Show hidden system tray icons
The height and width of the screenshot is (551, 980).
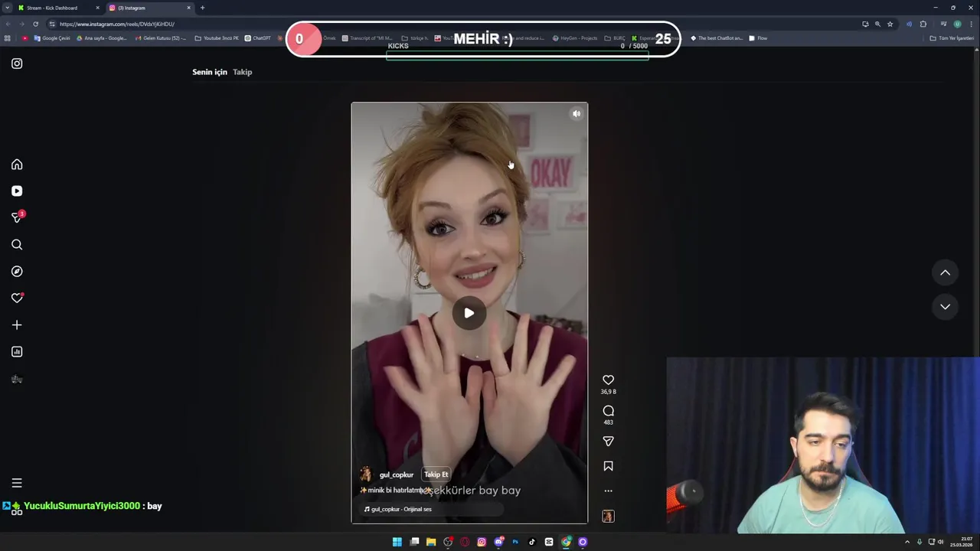tap(907, 542)
